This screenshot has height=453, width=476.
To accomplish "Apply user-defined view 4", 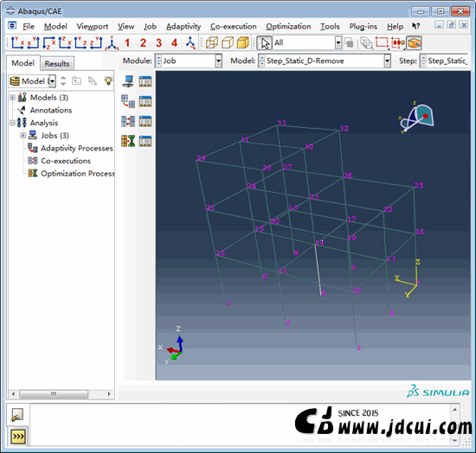I will [x=174, y=42].
